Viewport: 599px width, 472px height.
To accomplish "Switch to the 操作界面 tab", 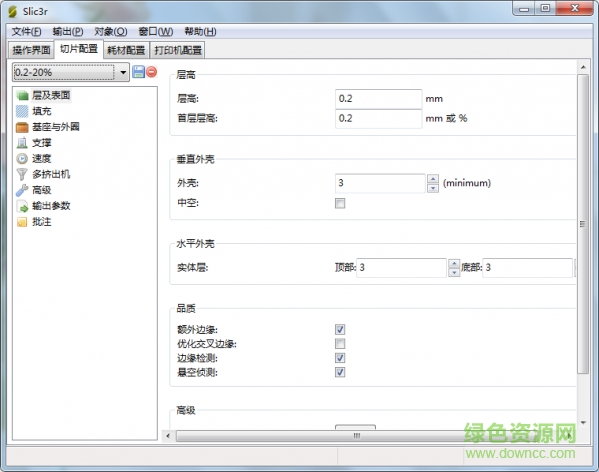I will 31,50.
